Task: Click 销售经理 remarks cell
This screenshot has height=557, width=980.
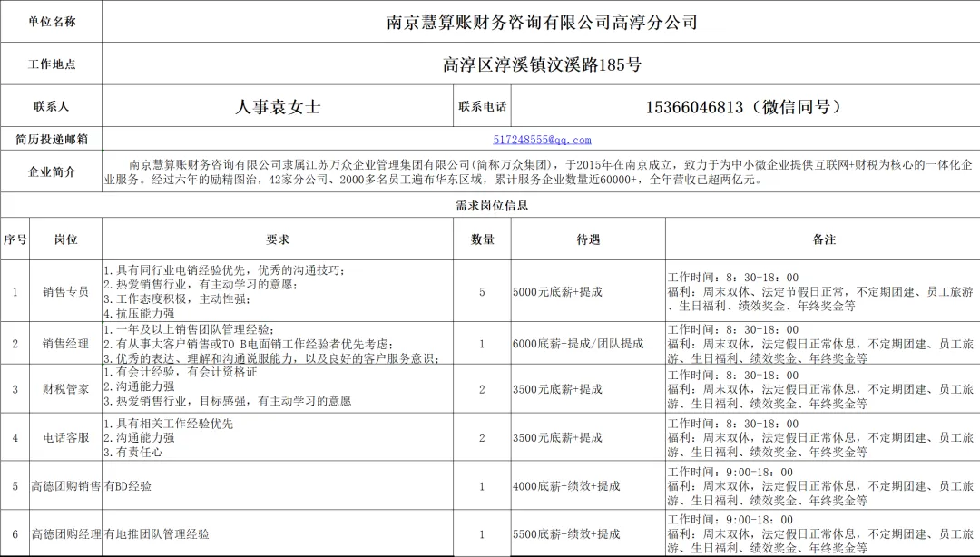Action: coord(823,343)
